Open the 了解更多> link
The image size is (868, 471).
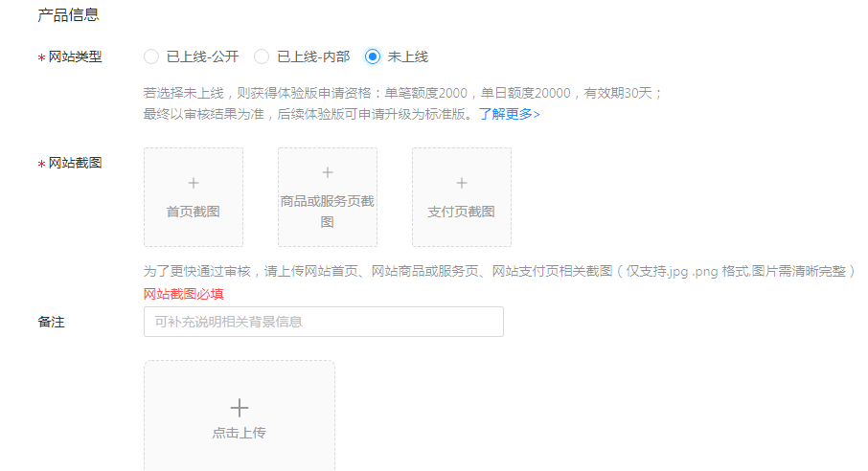(x=510, y=114)
